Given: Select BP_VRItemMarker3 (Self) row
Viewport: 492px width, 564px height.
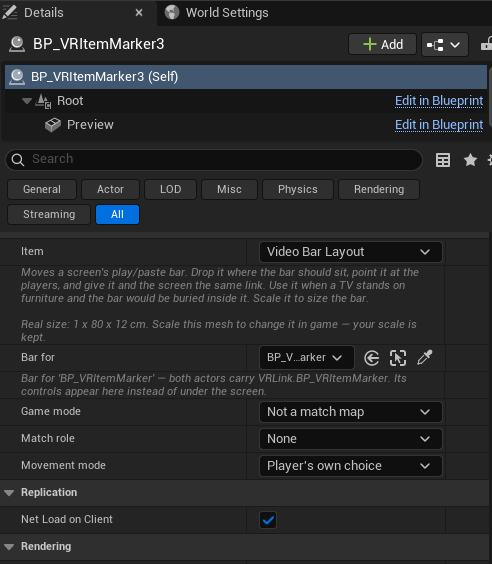Looking at the screenshot, I should (246, 77).
